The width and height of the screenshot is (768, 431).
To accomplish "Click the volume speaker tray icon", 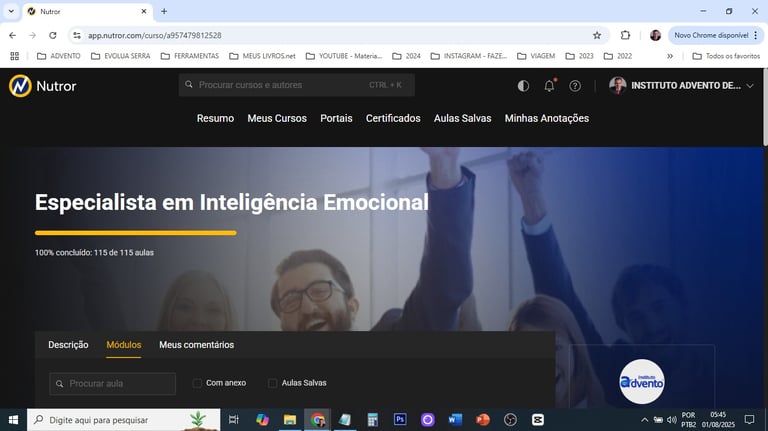I will click(x=672, y=420).
